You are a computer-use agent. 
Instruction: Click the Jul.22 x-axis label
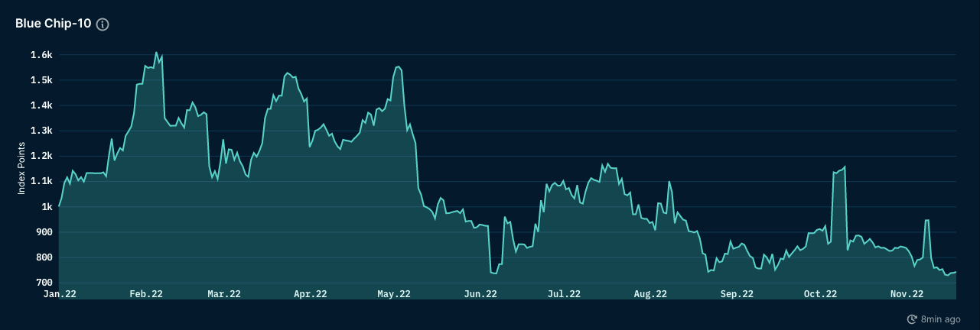click(x=564, y=294)
